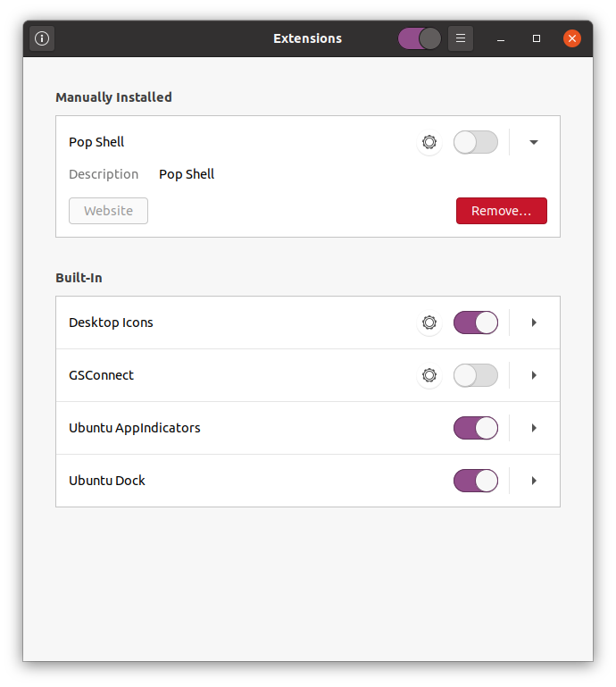616x687 pixels.
Task: Close the Extensions window
Action: (571, 38)
